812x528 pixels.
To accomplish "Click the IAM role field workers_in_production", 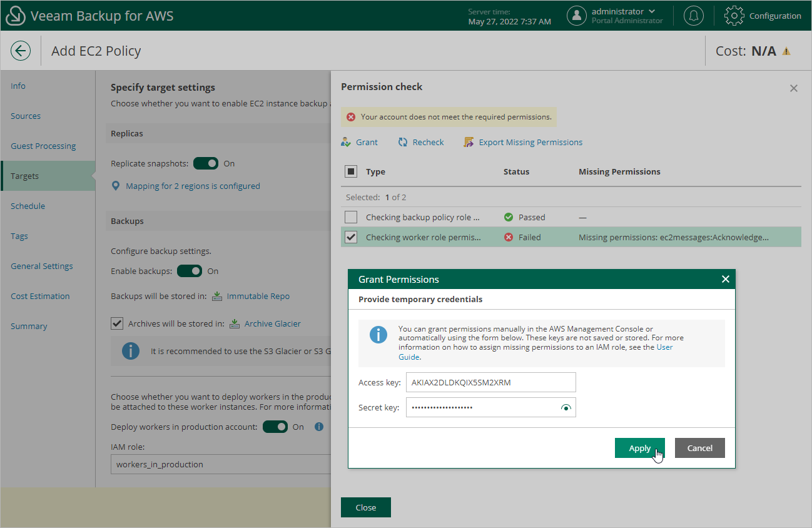I will [x=221, y=464].
